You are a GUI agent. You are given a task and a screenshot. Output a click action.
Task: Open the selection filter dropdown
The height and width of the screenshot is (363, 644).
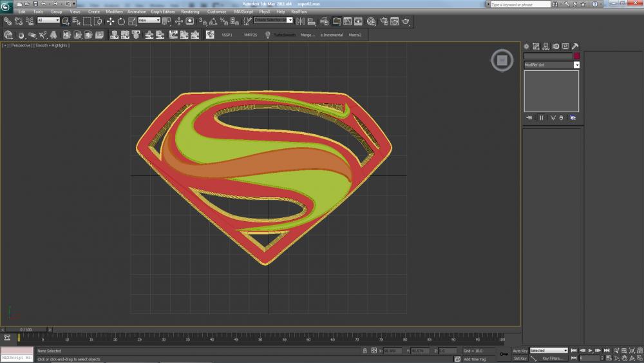48,20
